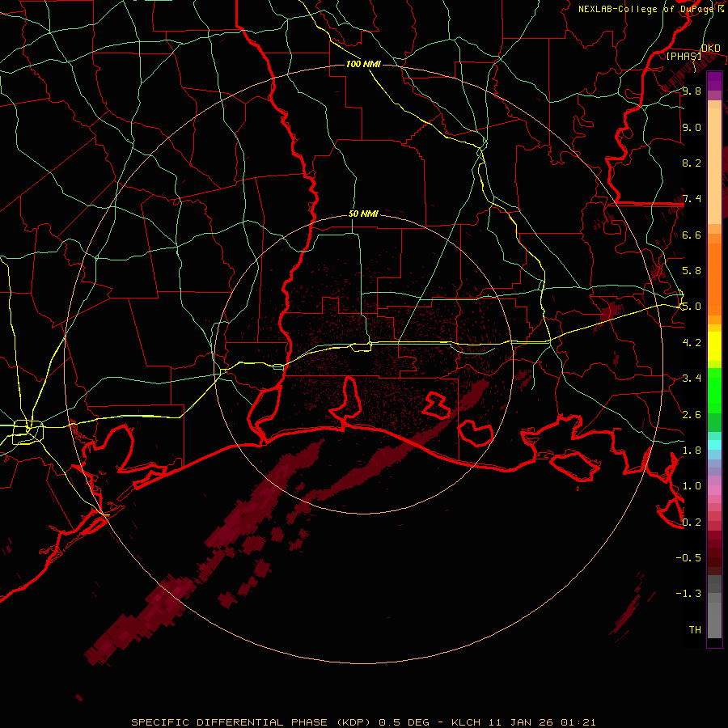Screen dimensions: 728x728
Task: Click the 2.6 value on the scale
Action: pyautogui.click(x=692, y=414)
